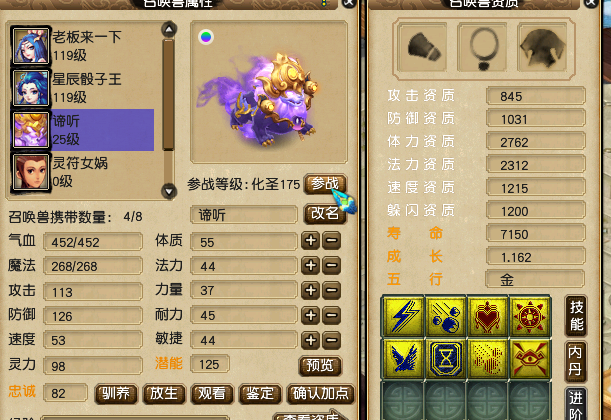This screenshot has height=420, width=611.
Task: Click the heart-shaped skill icon
Action: click(x=487, y=316)
